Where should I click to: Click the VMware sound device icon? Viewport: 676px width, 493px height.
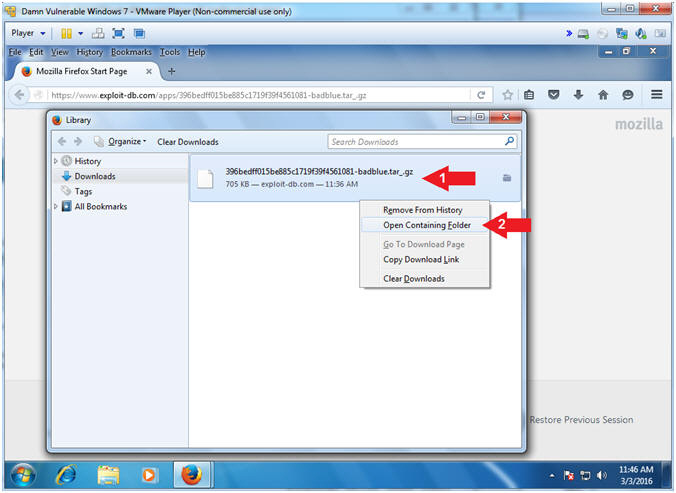641,34
